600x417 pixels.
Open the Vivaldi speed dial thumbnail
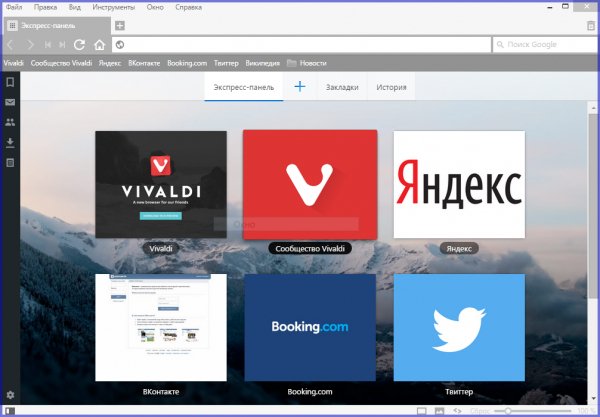tap(161, 184)
